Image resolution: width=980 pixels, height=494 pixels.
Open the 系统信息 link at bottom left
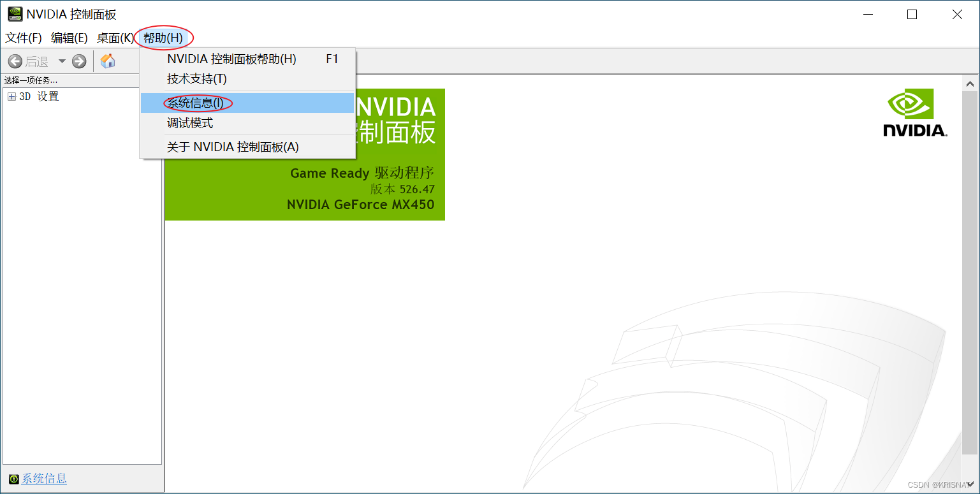[44, 479]
